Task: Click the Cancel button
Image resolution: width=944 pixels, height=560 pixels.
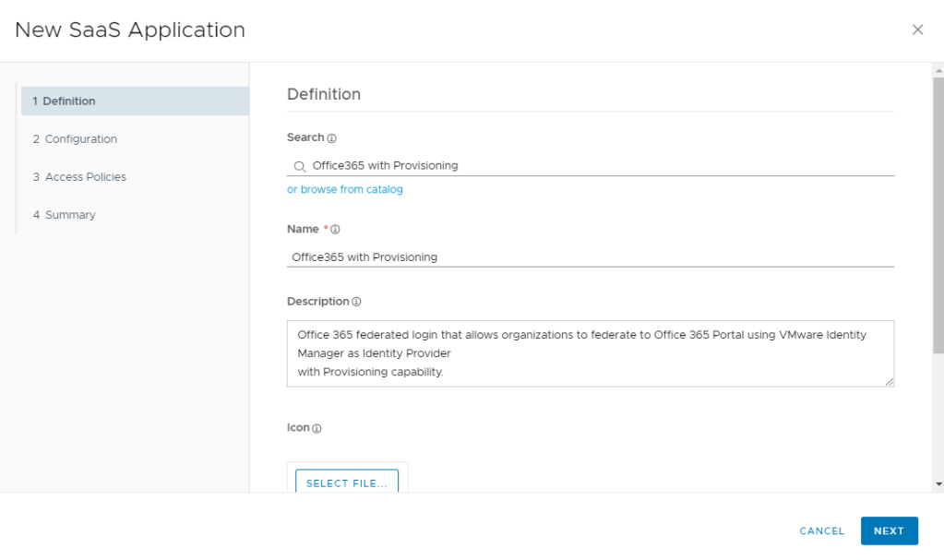Action: [x=821, y=531]
